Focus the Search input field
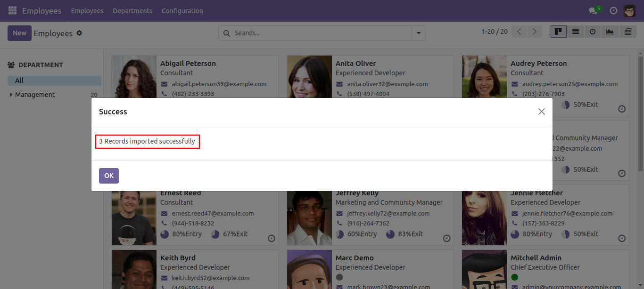This screenshot has height=289, width=644. [322, 33]
